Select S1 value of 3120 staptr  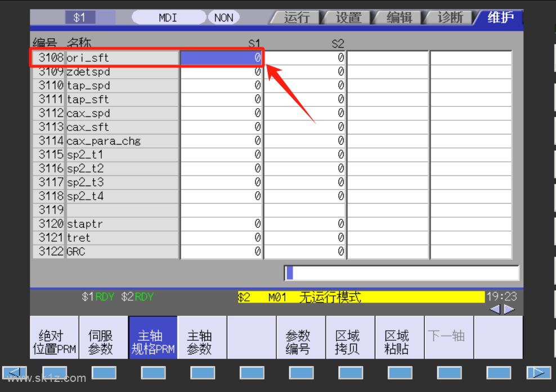221,224
